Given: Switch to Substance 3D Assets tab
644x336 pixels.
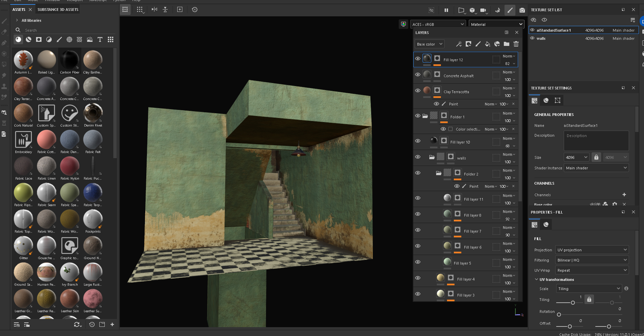Looking at the screenshot, I should [x=58, y=10].
